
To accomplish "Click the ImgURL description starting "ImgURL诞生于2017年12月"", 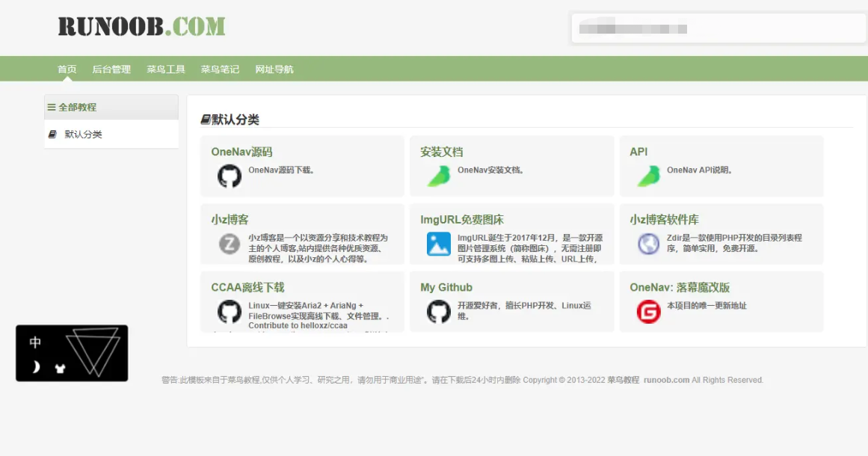I will [x=530, y=248].
